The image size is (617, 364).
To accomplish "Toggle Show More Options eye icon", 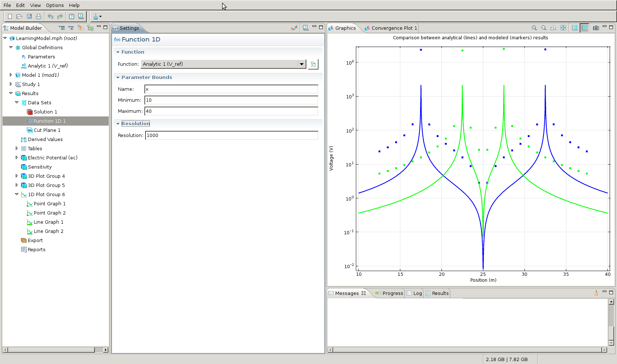I will (71, 28).
